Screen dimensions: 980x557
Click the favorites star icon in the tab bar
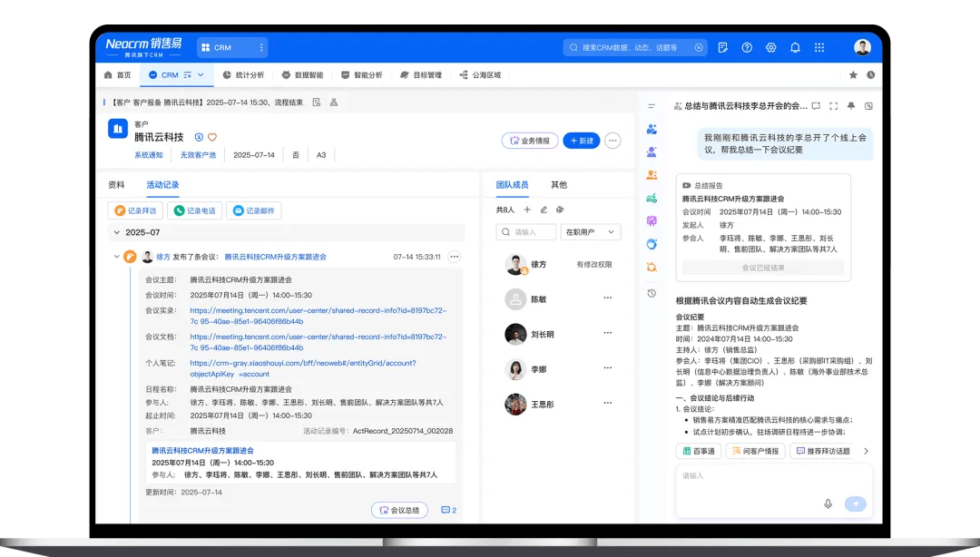[x=853, y=75]
